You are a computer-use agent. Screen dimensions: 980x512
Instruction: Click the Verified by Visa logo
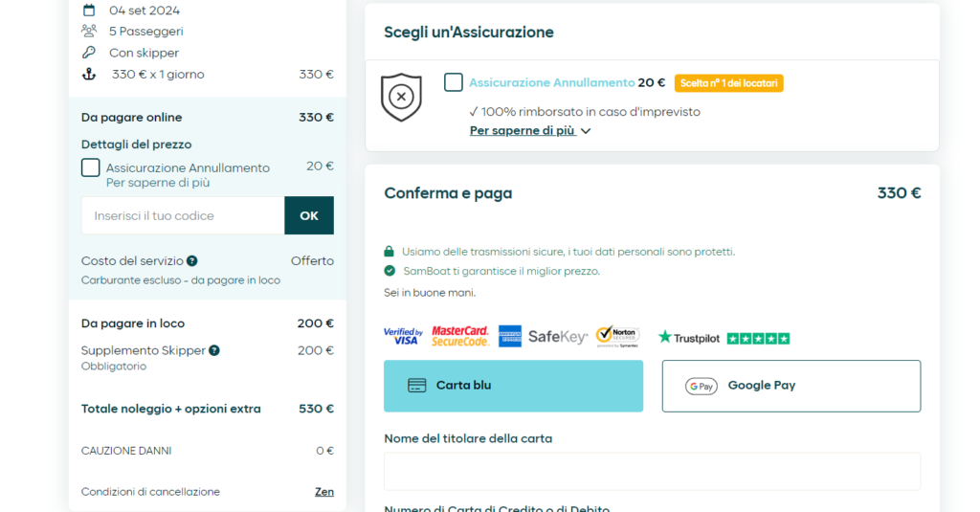[403, 337]
